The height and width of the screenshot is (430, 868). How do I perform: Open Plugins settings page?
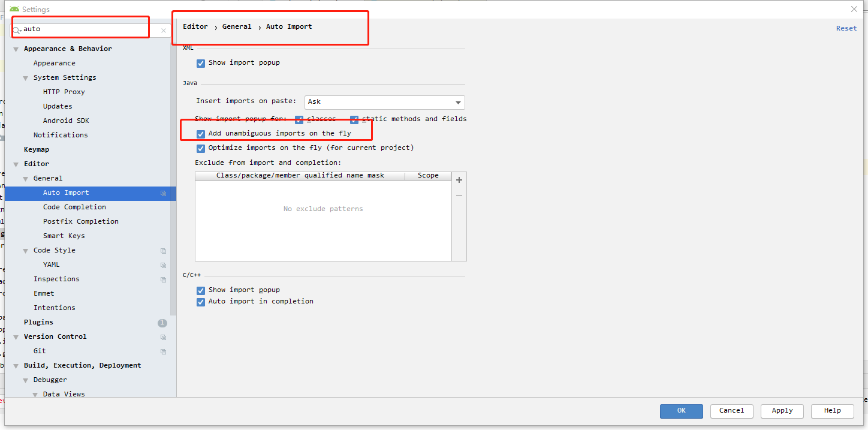pos(38,322)
